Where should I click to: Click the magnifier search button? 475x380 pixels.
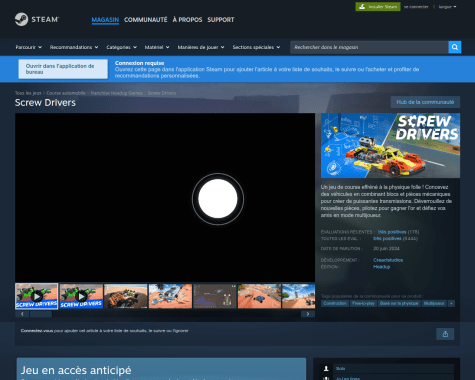tap(455, 47)
